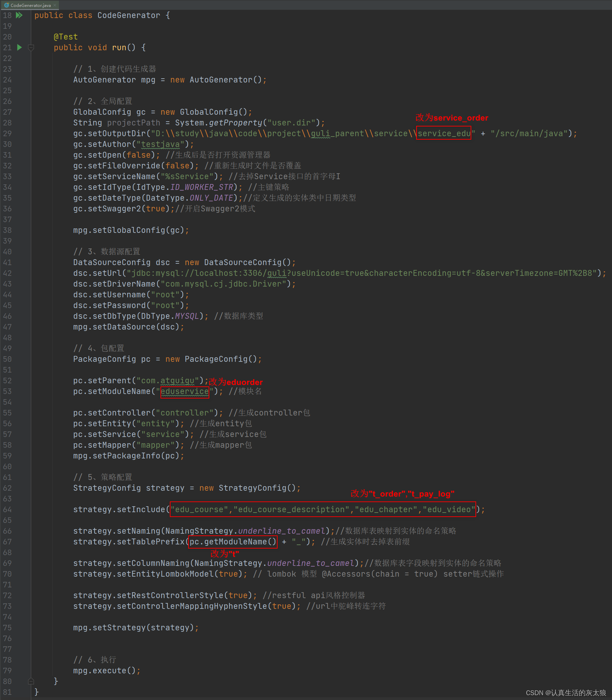Screen dimensions: 612x700
Task: Collapse the run() method fold marker
Action: [31, 48]
